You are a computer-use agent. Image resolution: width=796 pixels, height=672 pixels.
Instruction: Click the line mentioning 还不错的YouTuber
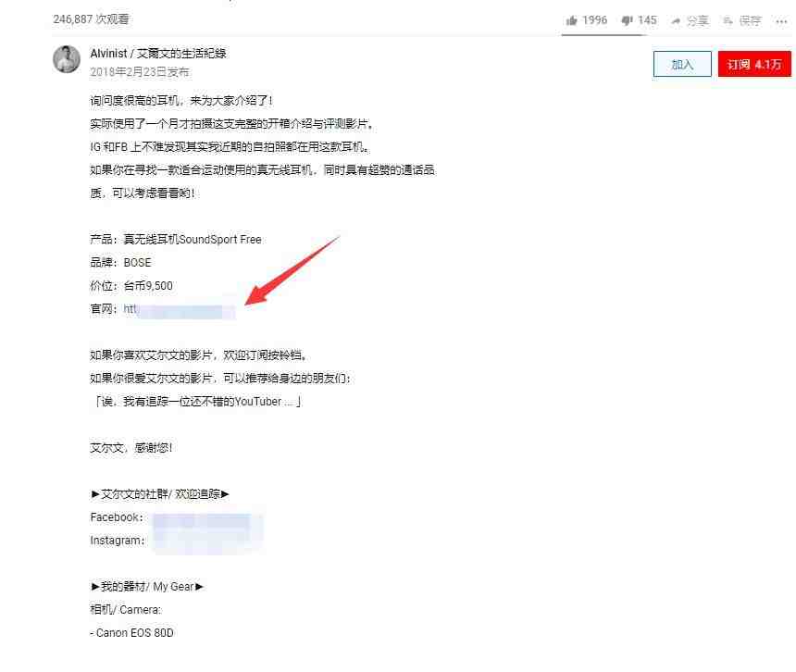click(195, 402)
